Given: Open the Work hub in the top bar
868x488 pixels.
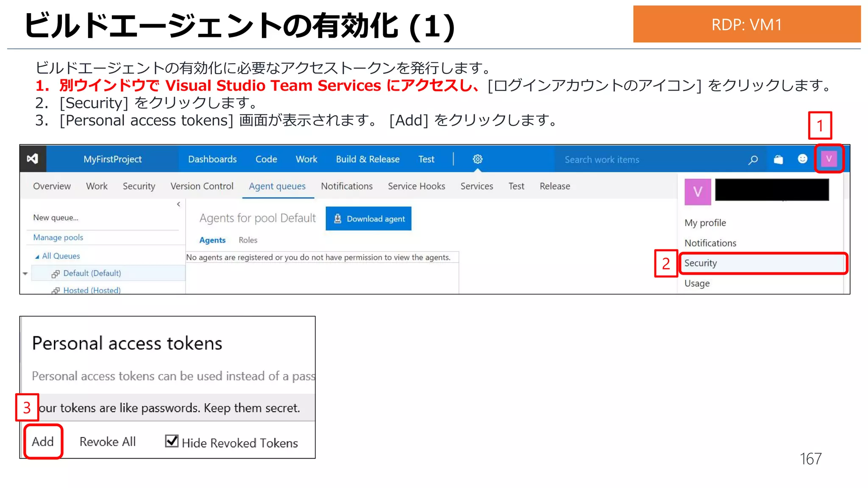Looking at the screenshot, I should (306, 159).
